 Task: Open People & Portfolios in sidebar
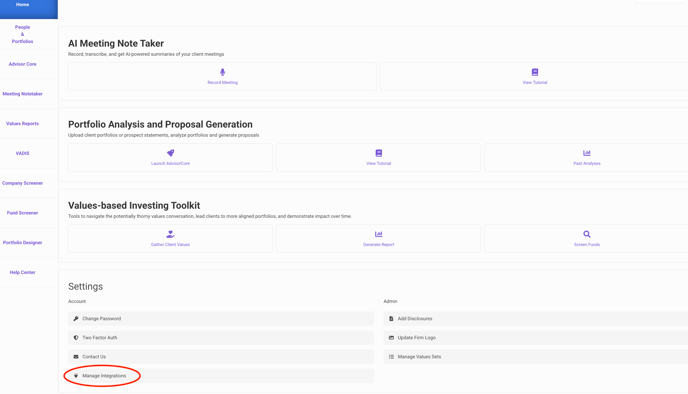click(x=22, y=34)
